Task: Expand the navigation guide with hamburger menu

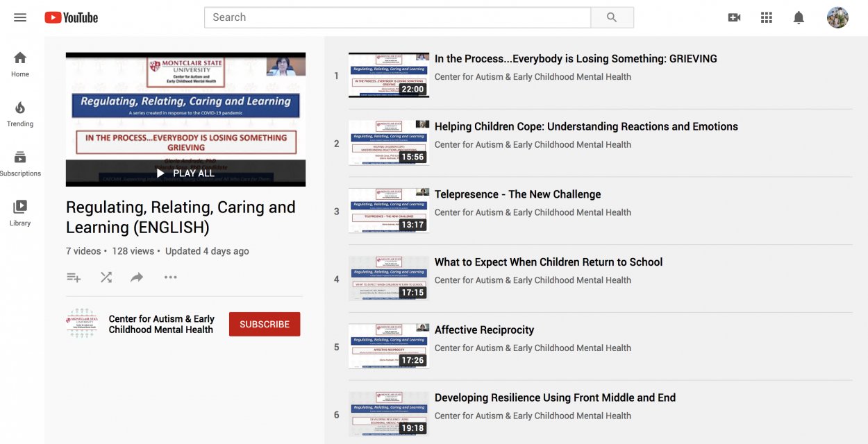Action: [x=19, y=17]
